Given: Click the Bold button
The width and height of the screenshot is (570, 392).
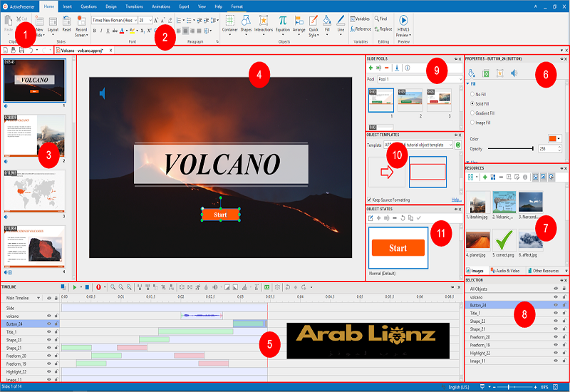Looking at the screenshot, I should 95,31.
